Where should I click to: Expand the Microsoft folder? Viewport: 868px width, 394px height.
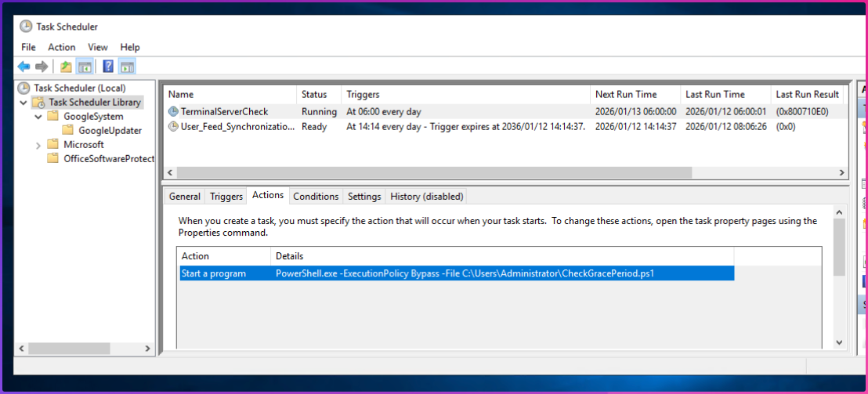pyautogui.click(x=38, y=145)
